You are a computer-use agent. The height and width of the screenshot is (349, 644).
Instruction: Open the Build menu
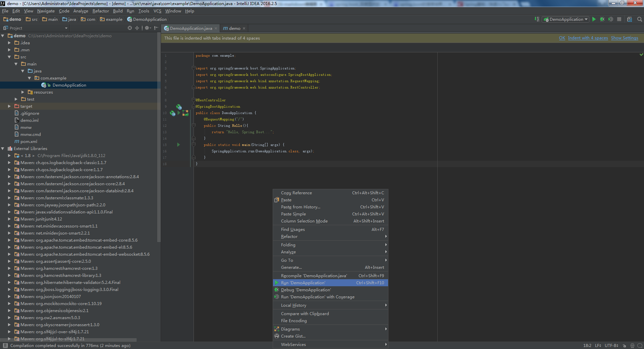click(x=118, y=11)
